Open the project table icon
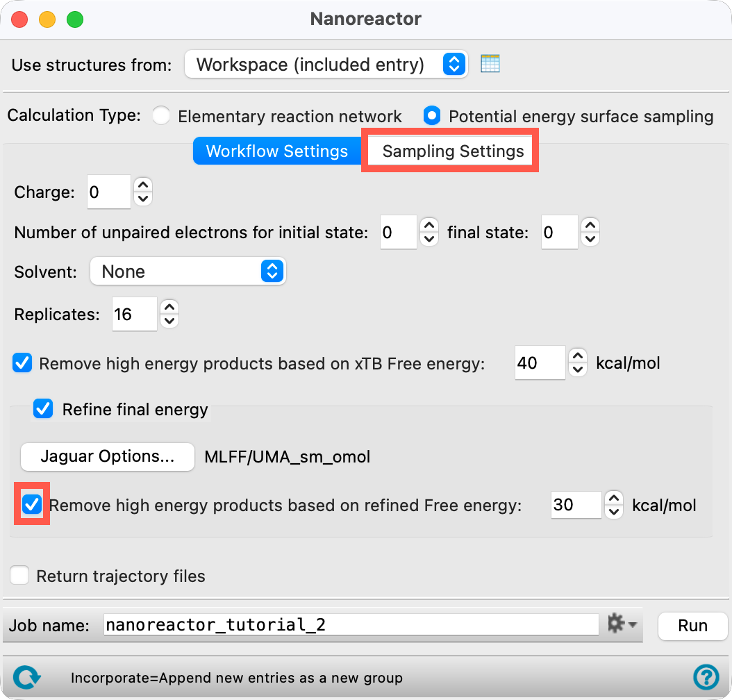 (490, 63)
